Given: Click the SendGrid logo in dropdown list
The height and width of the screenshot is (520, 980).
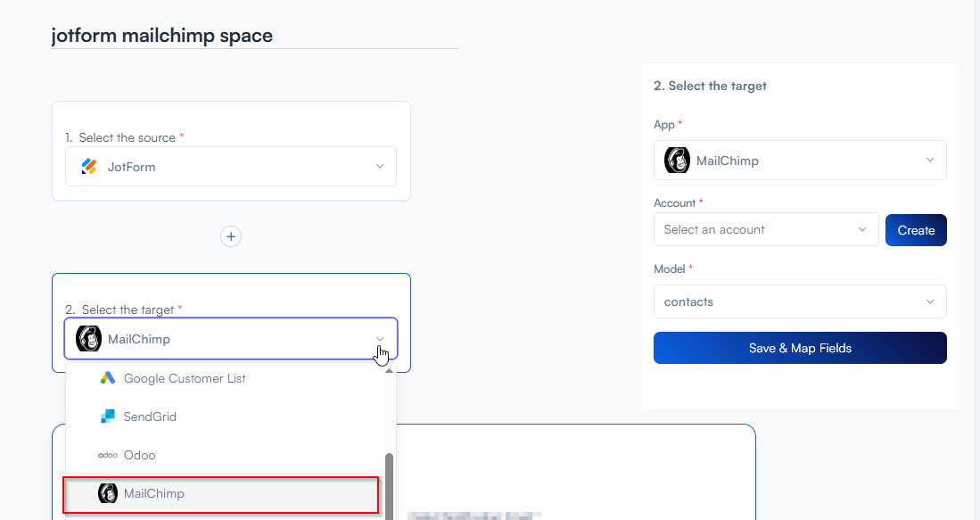Looking at the screenshot, I should click(x=108, y=417).
